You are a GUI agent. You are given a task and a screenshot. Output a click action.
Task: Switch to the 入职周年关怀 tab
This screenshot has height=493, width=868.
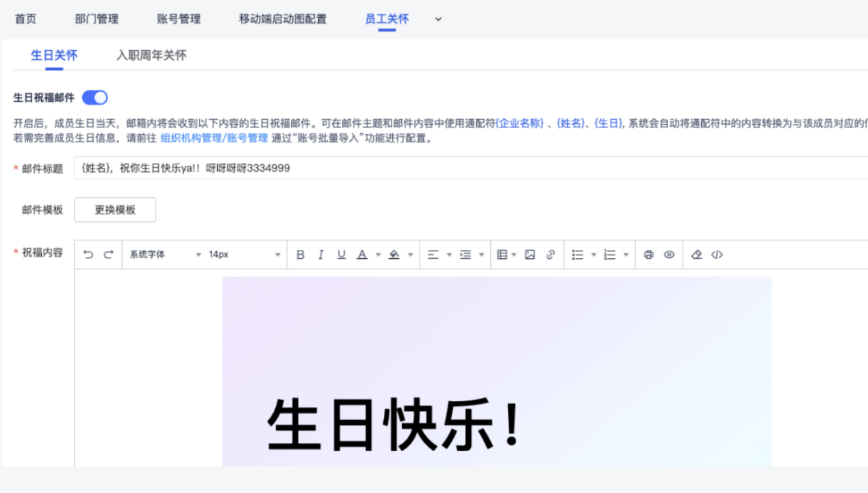pyautogui.click(x=151, y=55)
